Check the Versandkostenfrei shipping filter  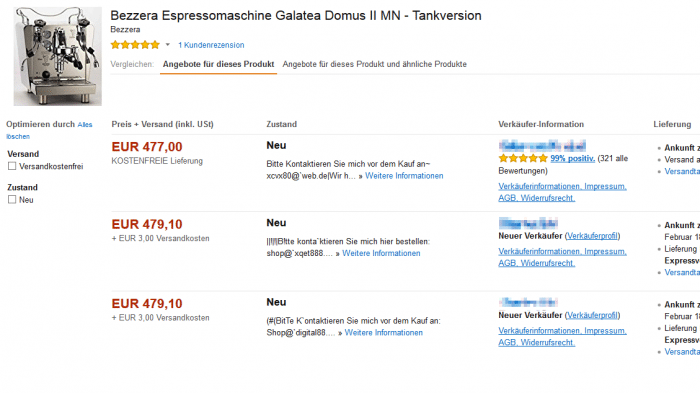pos(12,166)
